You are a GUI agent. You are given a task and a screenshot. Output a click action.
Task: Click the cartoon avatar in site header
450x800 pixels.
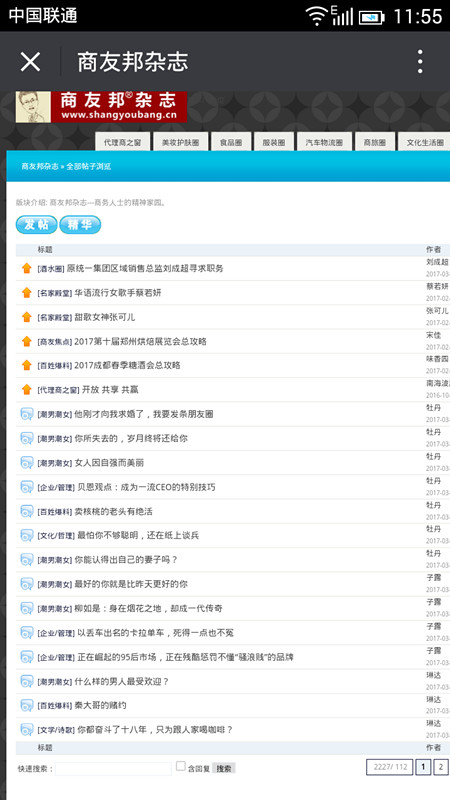pos(33,107)
